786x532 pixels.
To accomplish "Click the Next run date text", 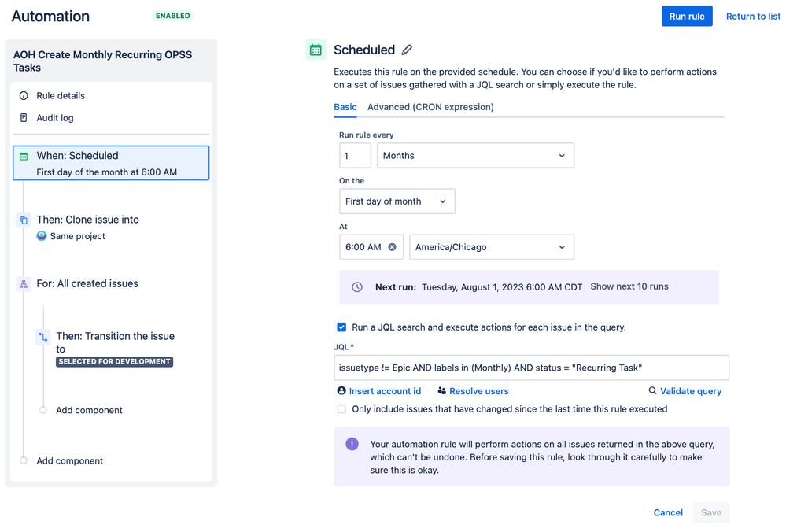I will [x=502, y=287].
